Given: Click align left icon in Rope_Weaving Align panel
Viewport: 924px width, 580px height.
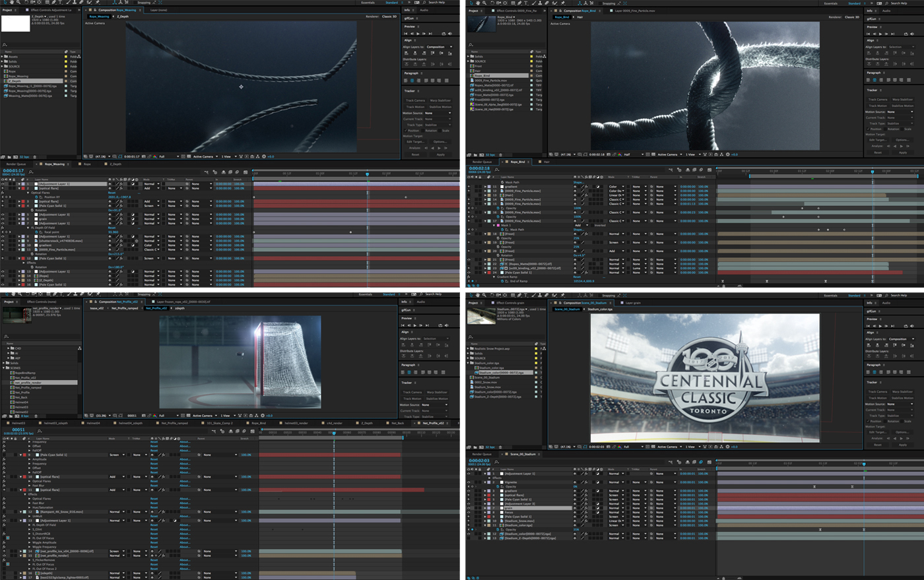Looking at the screenshot, I should pos(406,53).
